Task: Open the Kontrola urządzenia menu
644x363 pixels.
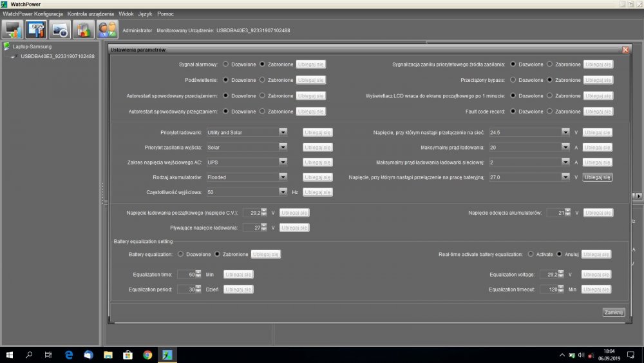Action: point(91,14)
